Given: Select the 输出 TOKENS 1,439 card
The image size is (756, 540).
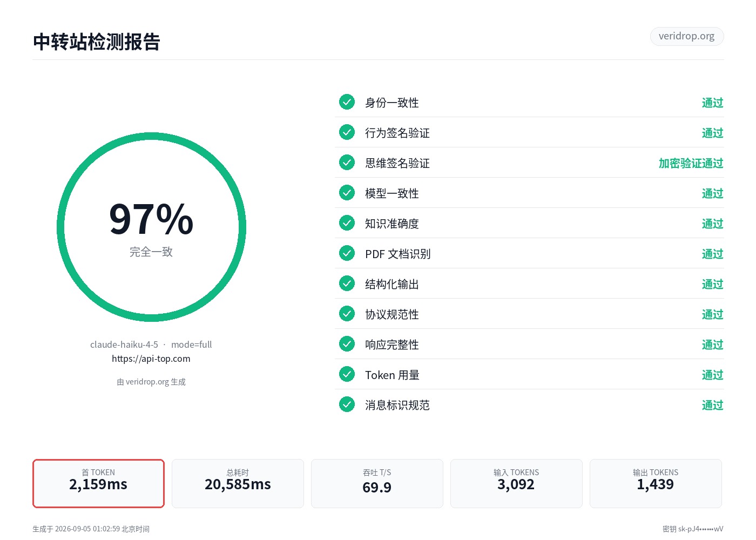Looking at the screenshot, I should (656, 483).
